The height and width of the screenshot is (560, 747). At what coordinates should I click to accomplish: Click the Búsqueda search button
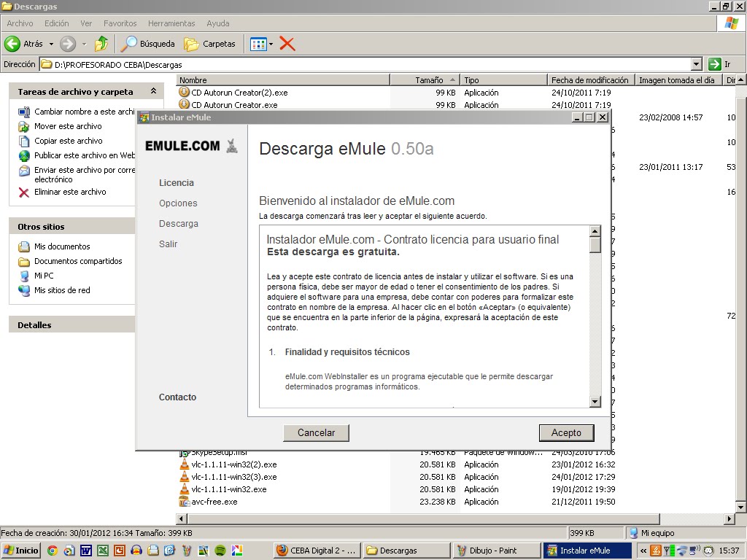coord(147,44)
